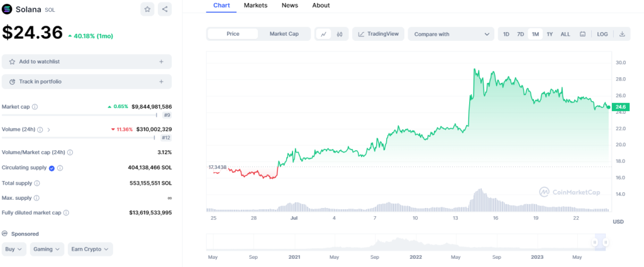Expand the Earn Crypto dropdown
The width and height of the screenshot is (644, 267).
point(91,249)
